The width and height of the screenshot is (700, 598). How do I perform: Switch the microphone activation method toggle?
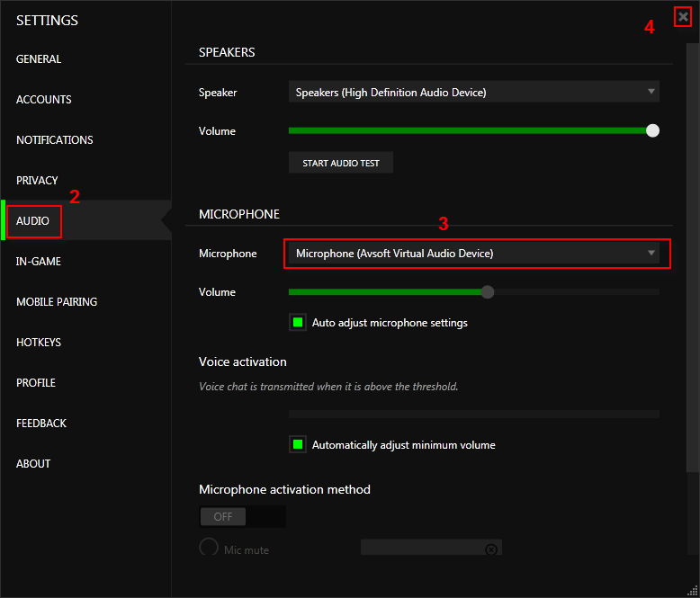[242, 516]
